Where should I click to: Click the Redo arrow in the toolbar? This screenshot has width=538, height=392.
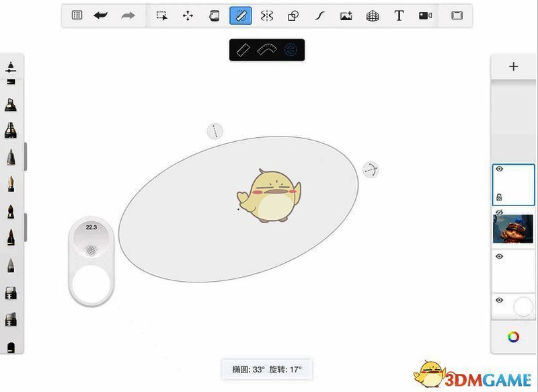(128, 15)
